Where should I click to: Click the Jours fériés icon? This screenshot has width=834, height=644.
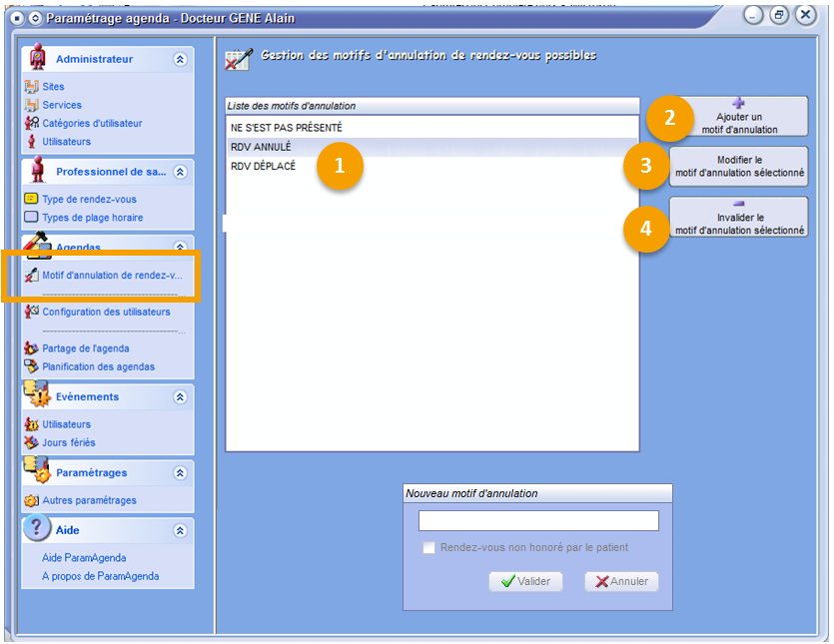(31, 442)
